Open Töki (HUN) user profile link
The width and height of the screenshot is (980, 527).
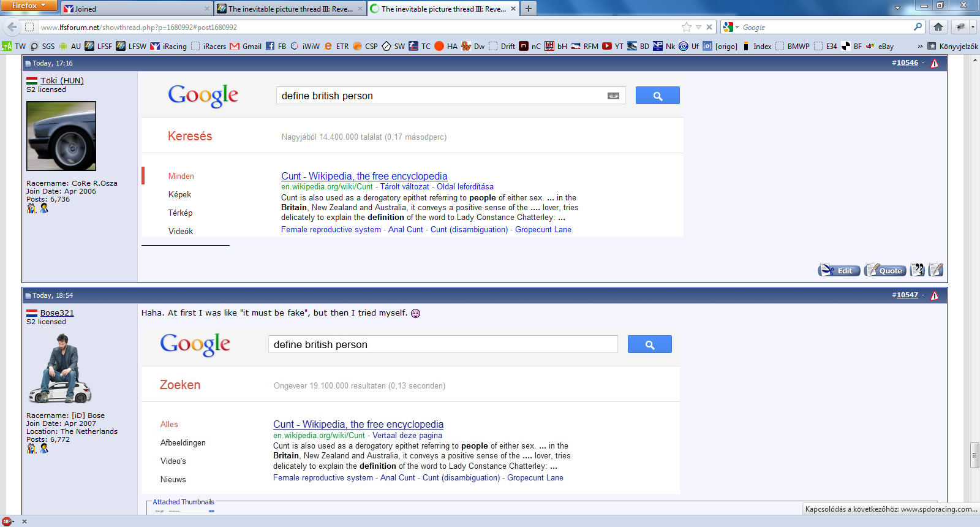pyautogui.click(x=62, y=80)
